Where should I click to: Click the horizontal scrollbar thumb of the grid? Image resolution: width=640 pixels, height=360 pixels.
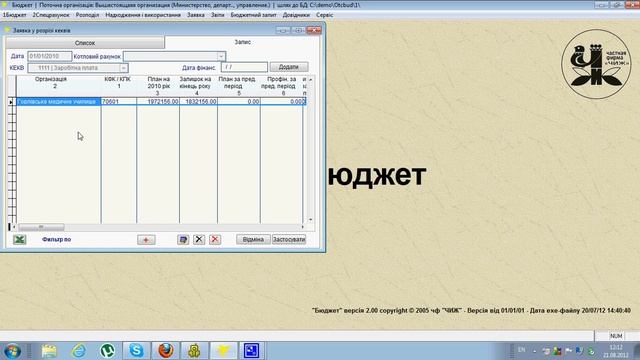point(41,227)
